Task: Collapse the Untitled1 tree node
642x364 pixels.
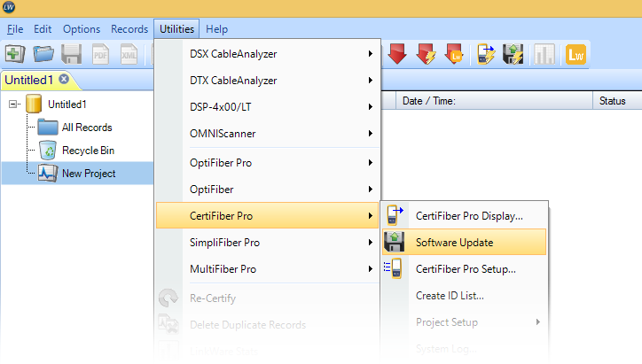Action: (13, 104)
